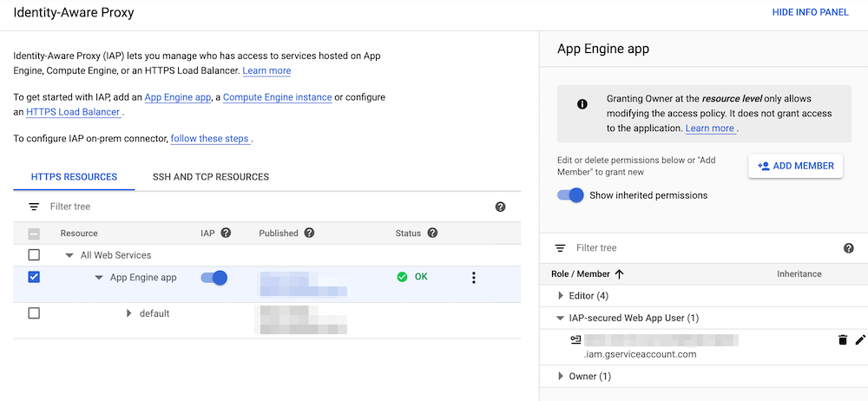This screenshot has width=868, height=401.
Task: Click filter icon in the info panel
Action: 560,248
